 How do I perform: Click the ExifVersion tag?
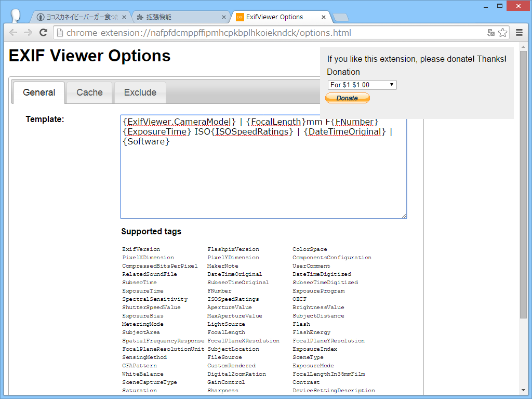[x=141, y=249]
